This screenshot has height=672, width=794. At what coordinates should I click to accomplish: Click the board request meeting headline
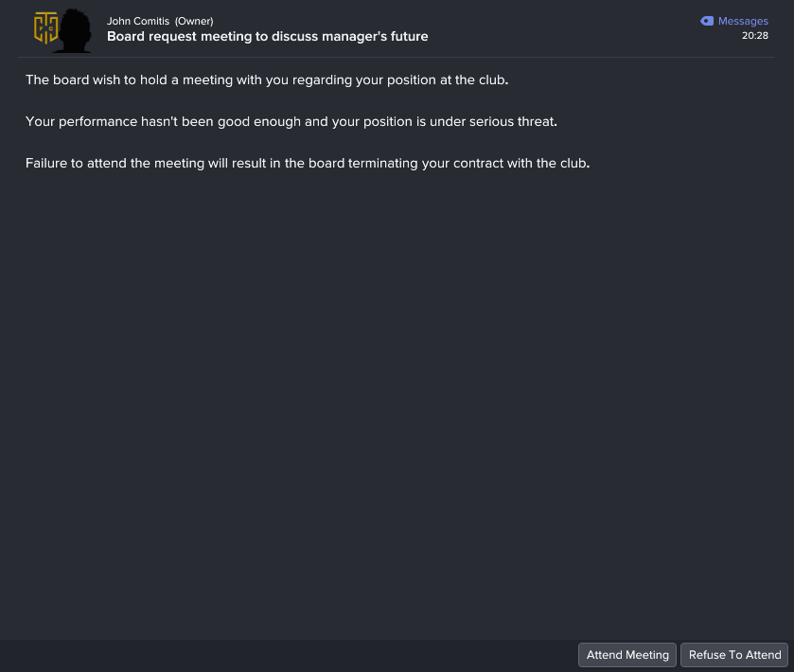point(268,37)
